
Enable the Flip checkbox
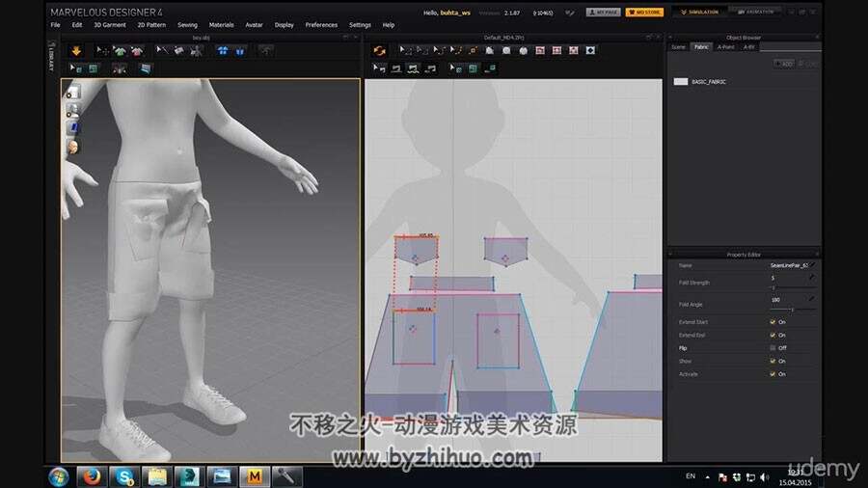(x=773, y=348)
